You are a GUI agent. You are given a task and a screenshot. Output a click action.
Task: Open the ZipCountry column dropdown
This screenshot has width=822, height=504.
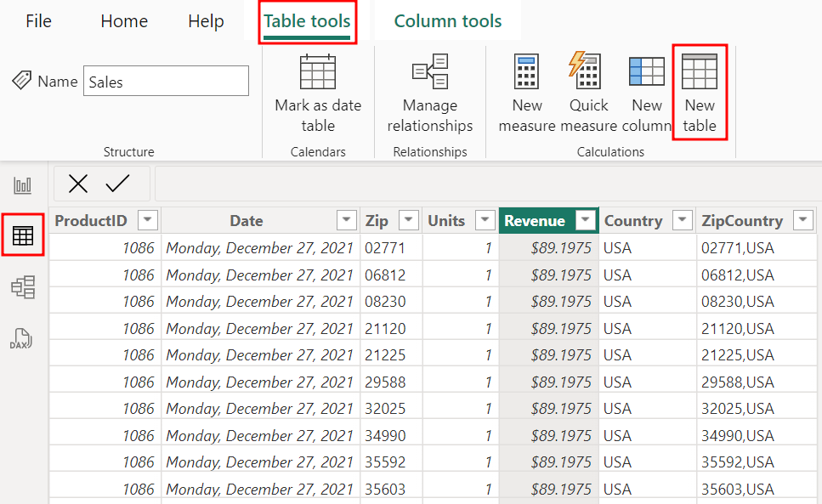pos(802,221)
